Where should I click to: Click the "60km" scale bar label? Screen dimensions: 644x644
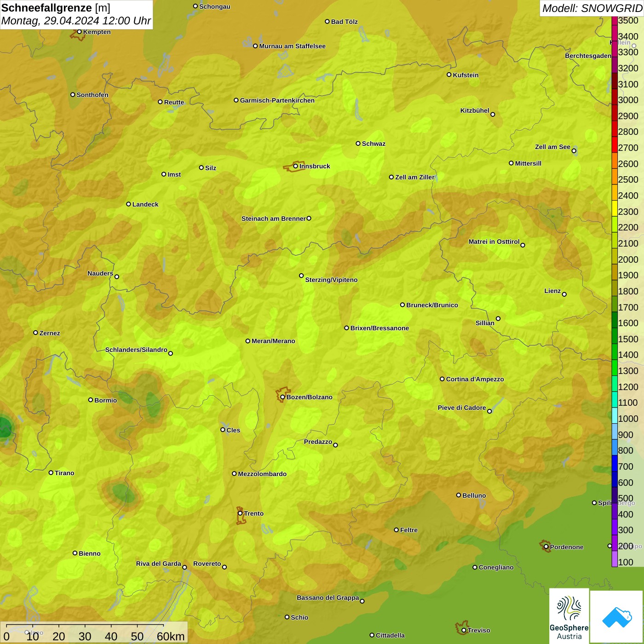point(171,636)
